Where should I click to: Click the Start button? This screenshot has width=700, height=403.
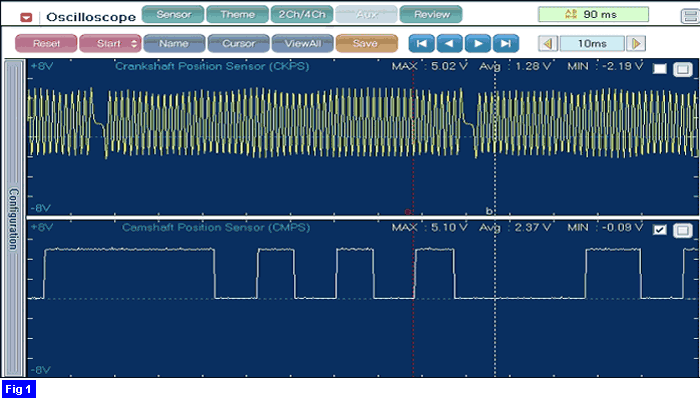click(108, 44)
